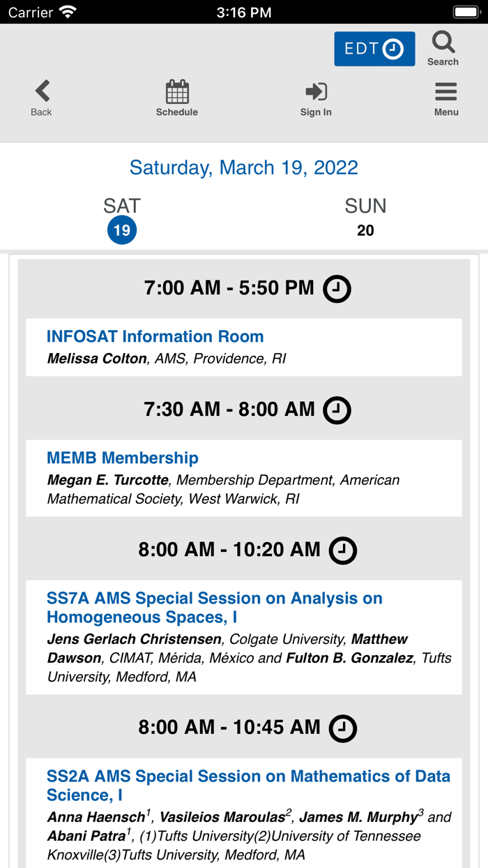The height and width of the screenshot is (868, 488).
Task: Tap the 7:30 AM - 8:00 AM time header
Action: [229, 410]
